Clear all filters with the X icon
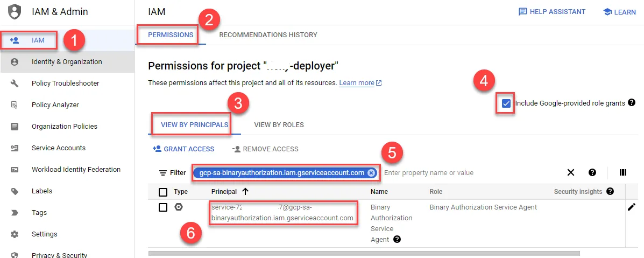The width and height of the screenshot is (644, 258). (570, 172)
